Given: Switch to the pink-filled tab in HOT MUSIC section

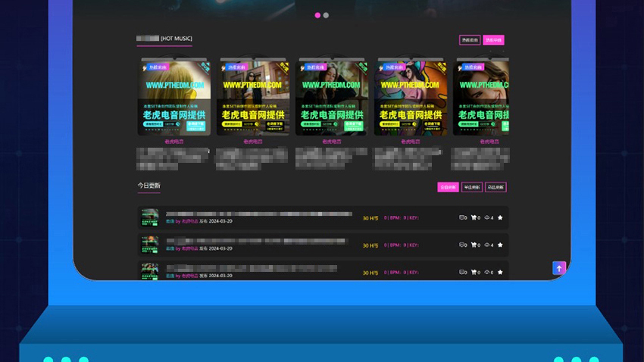Looking at the screenshot, I should [493, 40].
